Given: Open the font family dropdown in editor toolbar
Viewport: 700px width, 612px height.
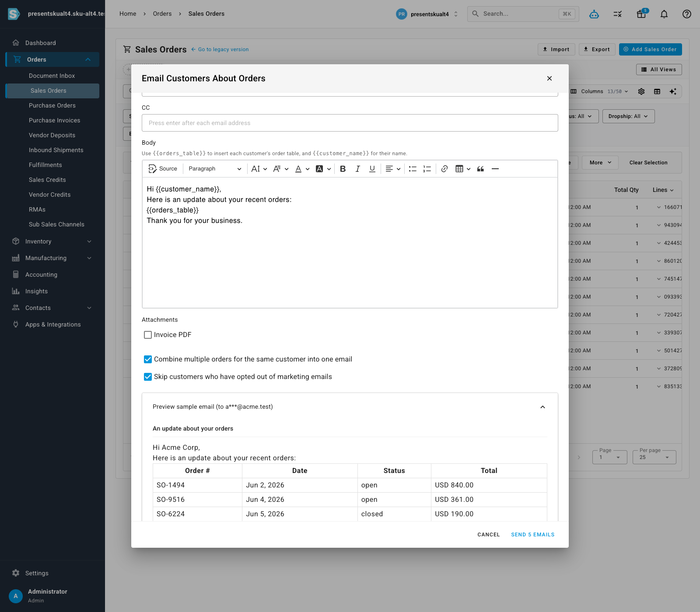Looking at the screenshot, I should click(280, 169).
